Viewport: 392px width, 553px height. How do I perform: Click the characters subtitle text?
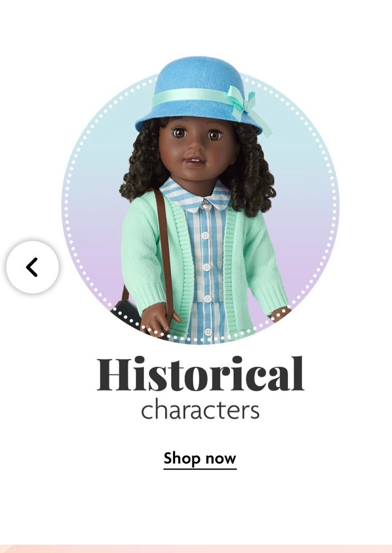200,410
